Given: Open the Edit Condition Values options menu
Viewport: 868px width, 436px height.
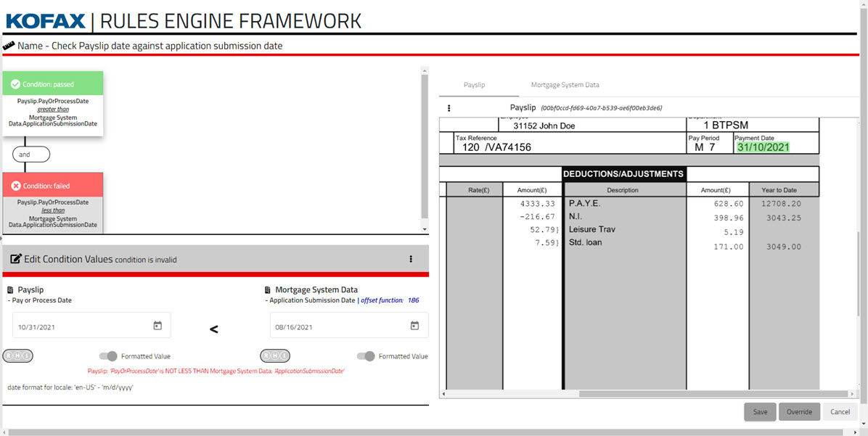Looking at the screenshot, I should tap(411, 259).
